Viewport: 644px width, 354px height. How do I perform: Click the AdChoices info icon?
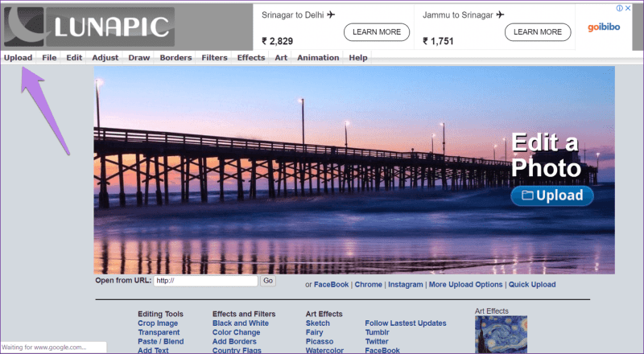pyautogui.click(x=619, y=9)
